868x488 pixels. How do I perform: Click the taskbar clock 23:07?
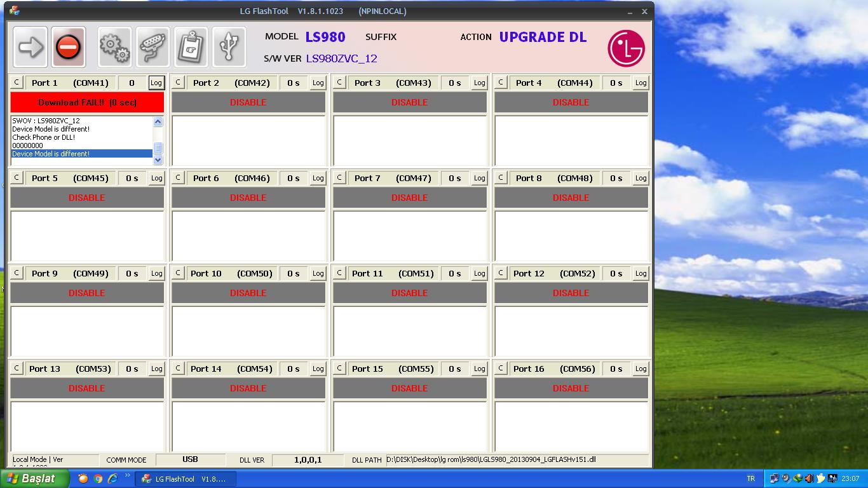850,479
